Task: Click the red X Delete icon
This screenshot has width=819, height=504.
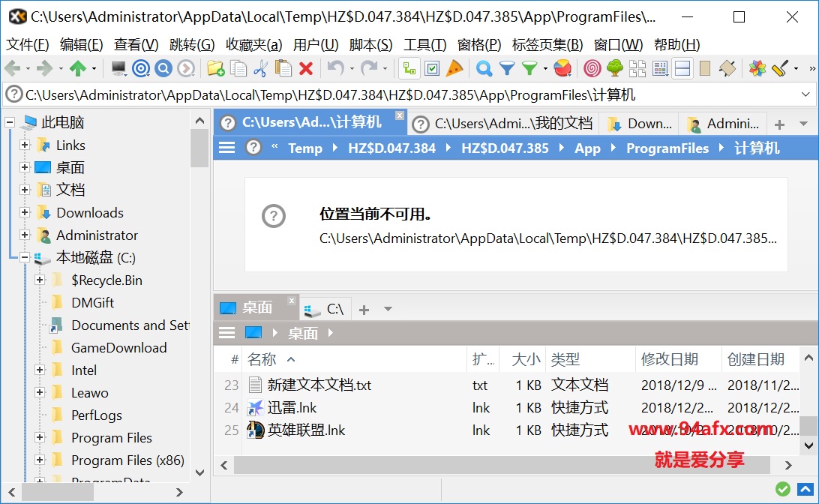Action: pyautogui.click(x=306, y=68)
